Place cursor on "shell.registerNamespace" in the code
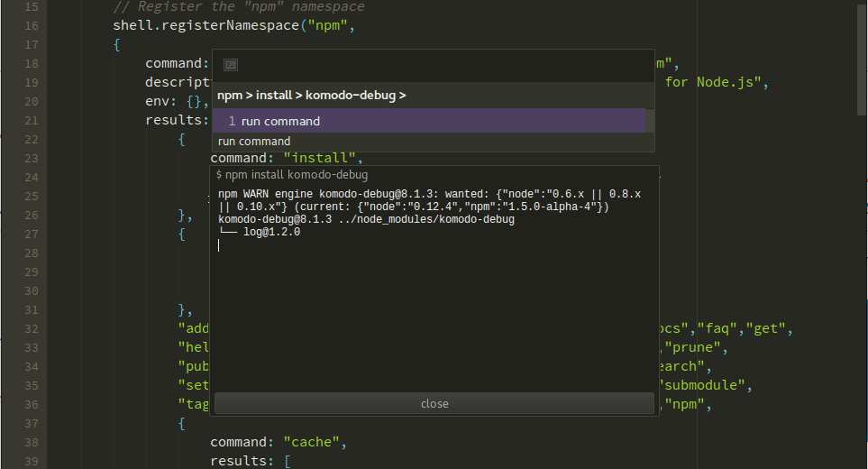Screen dimensions: 868x469 (206, 25)
